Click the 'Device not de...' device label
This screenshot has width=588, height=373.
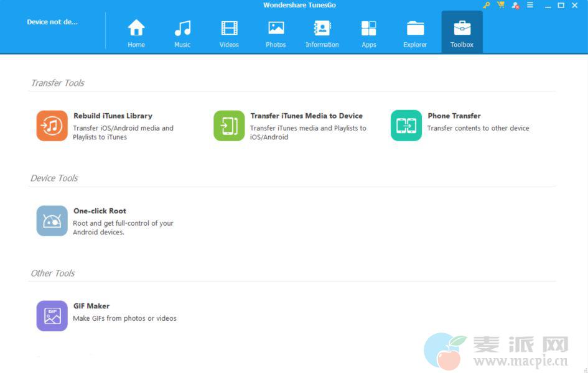point(52,22)
